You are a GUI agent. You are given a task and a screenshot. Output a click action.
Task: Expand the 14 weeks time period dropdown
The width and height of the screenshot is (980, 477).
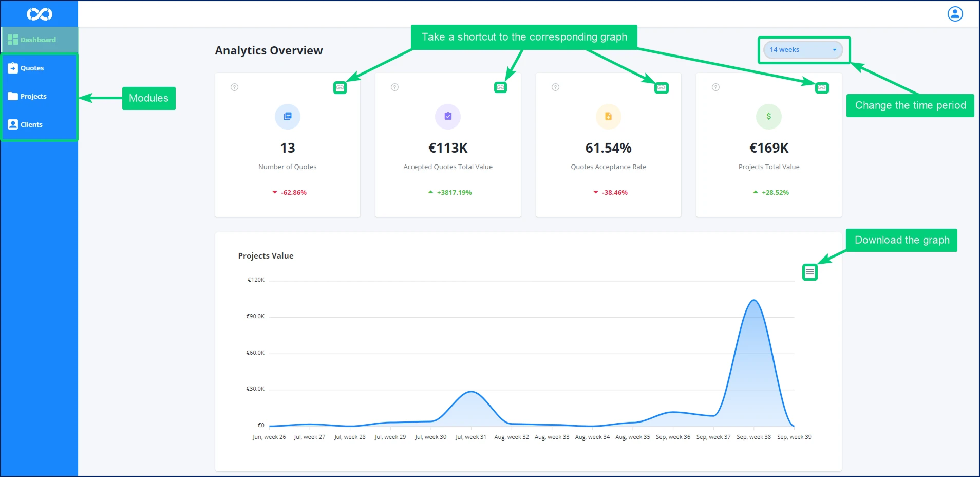point(803,50)
